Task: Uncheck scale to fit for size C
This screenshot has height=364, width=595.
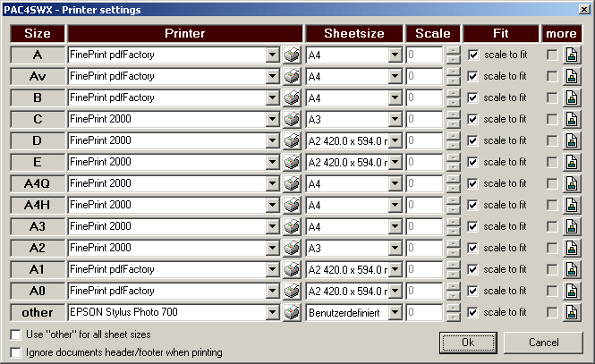Action: click(x=472, y=120)
